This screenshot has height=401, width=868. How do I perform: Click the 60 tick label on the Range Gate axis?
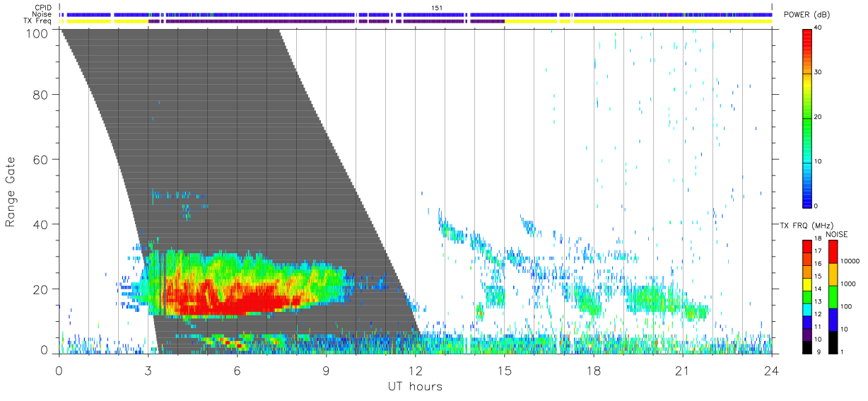click(x=40, y=159)
